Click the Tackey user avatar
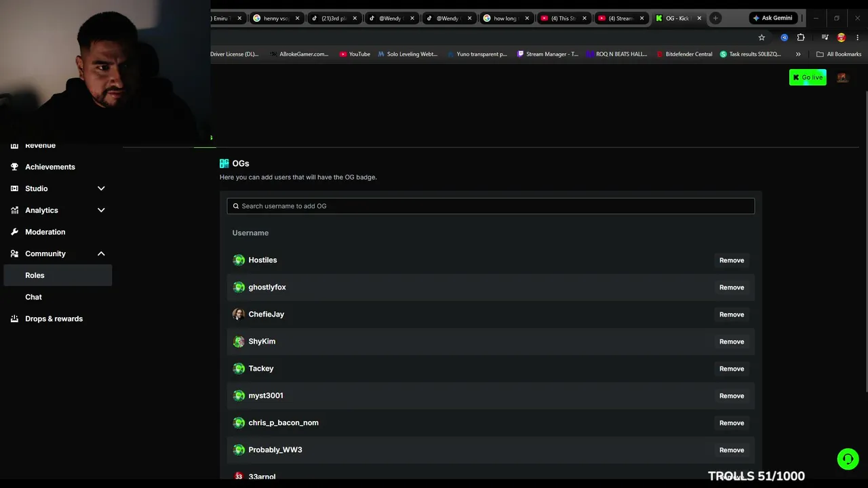 pos(239,369)
